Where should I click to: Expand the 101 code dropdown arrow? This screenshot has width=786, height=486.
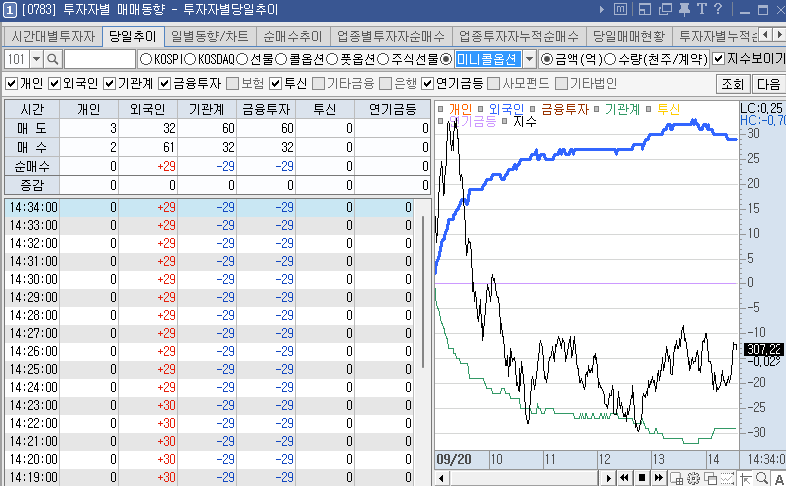[34, 59]
